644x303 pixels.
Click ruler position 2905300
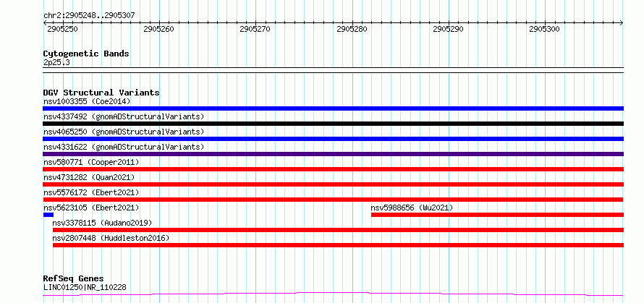pos(545,29)
